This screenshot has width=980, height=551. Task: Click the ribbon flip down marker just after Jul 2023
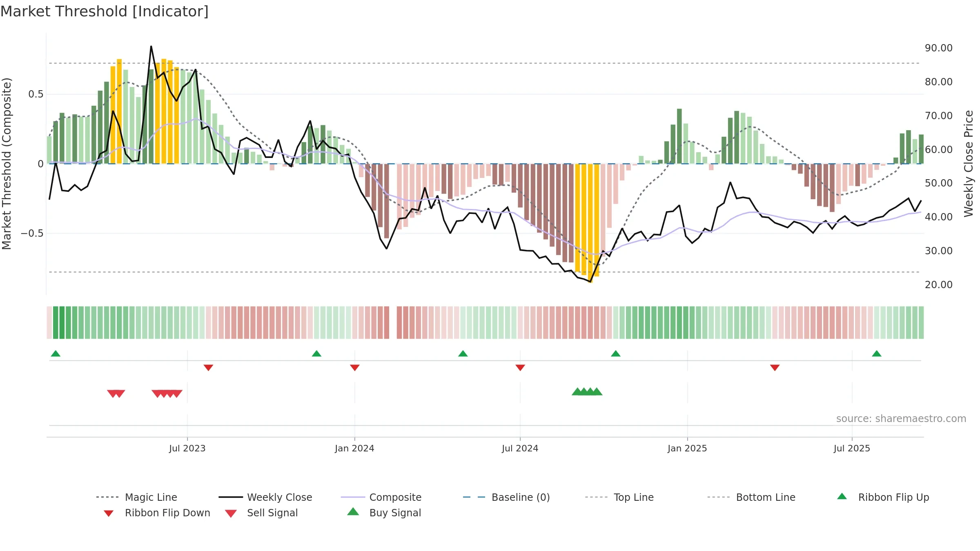click(208, 368)
